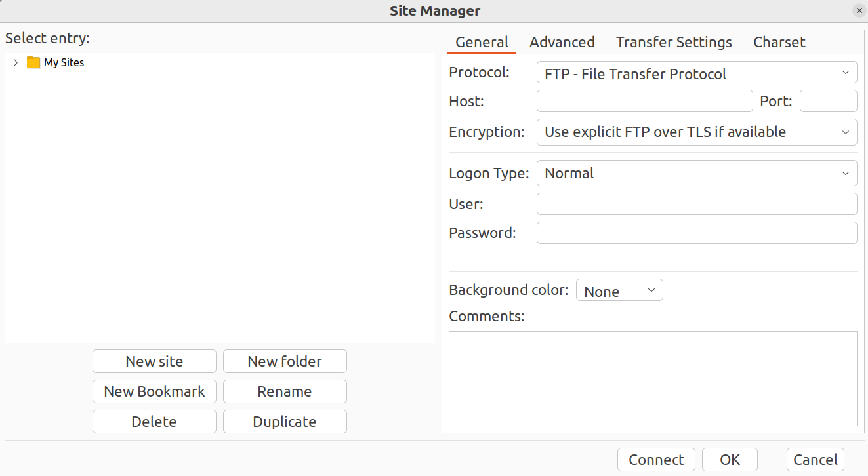Open the Encryption dropdown
The height and width of the screenshot is (476, 868).
click(x=697, y=132)
